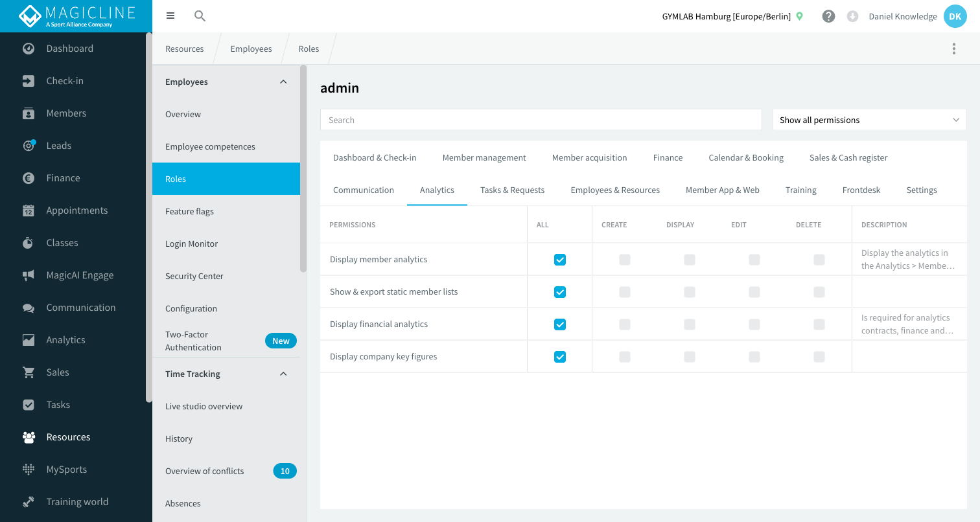This screenshot has width=980, height=522.
Task: Click the MySports dotted icon
Action: (x=29, y=470)
